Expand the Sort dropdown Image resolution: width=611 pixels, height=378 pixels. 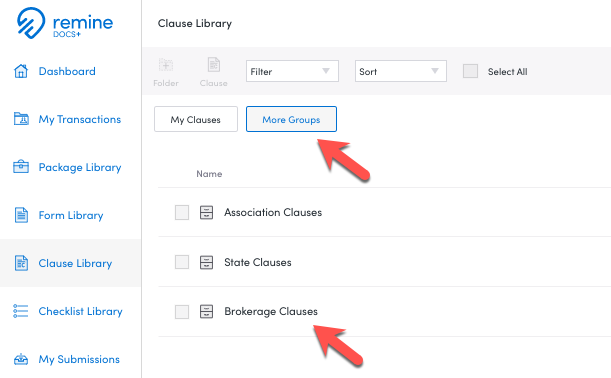coord(401,71)
